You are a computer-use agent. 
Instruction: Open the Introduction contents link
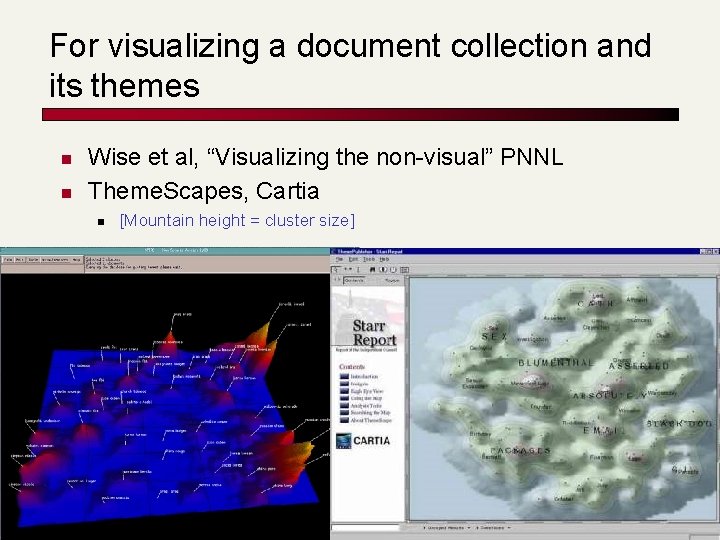(365, 377)
